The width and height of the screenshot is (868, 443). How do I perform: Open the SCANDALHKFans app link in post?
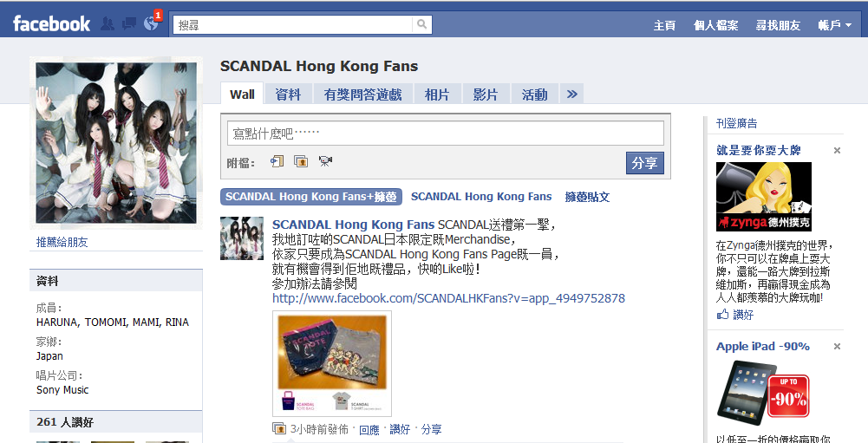(x=448, y=298)
